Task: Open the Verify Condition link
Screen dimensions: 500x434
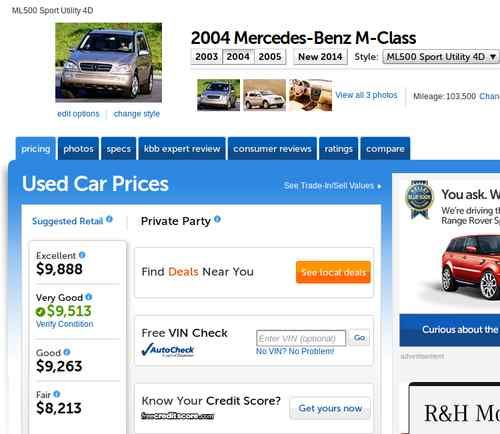Action: (x=65, y=324)
